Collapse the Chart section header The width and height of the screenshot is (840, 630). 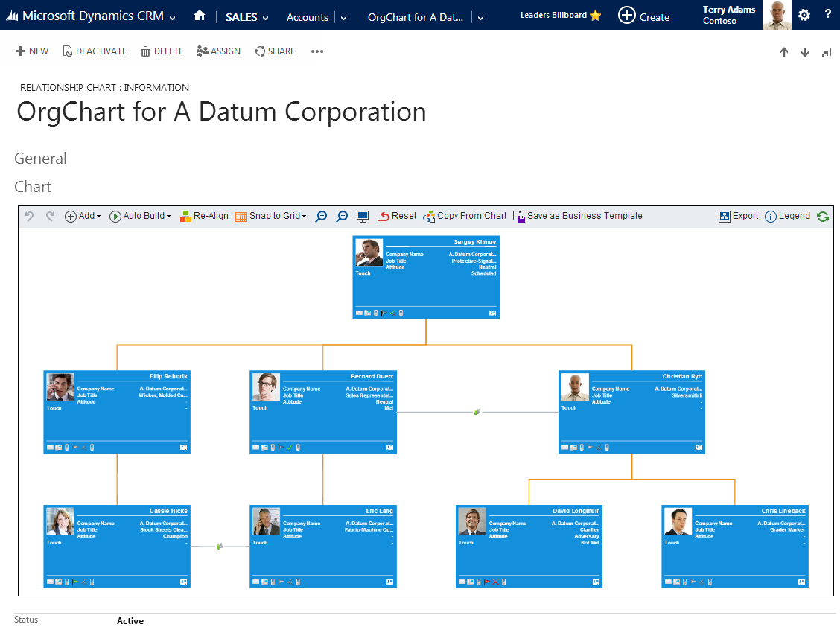pyautogui.click(x=33, y=187)
